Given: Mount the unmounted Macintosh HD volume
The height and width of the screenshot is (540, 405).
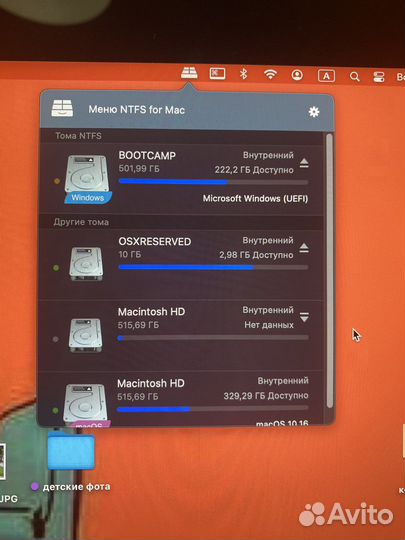Looking at the screenshot, I should pyautogui.click(x=304, y=318).
